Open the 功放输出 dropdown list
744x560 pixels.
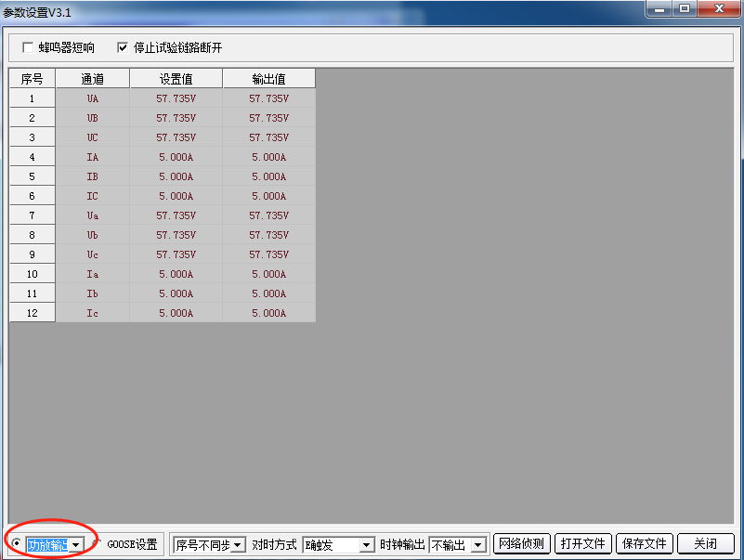[x=76, y=544]
